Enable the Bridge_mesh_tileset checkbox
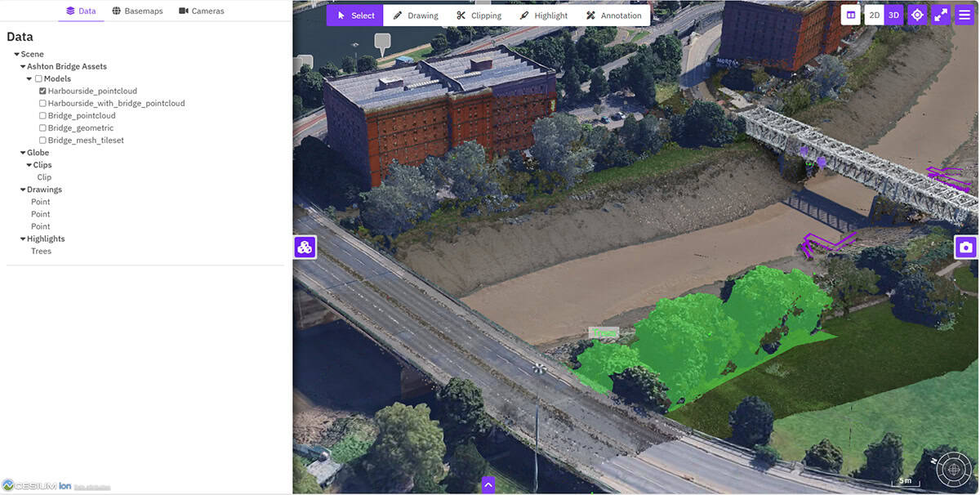Screen dimensions: 980x495 (43, 140)
